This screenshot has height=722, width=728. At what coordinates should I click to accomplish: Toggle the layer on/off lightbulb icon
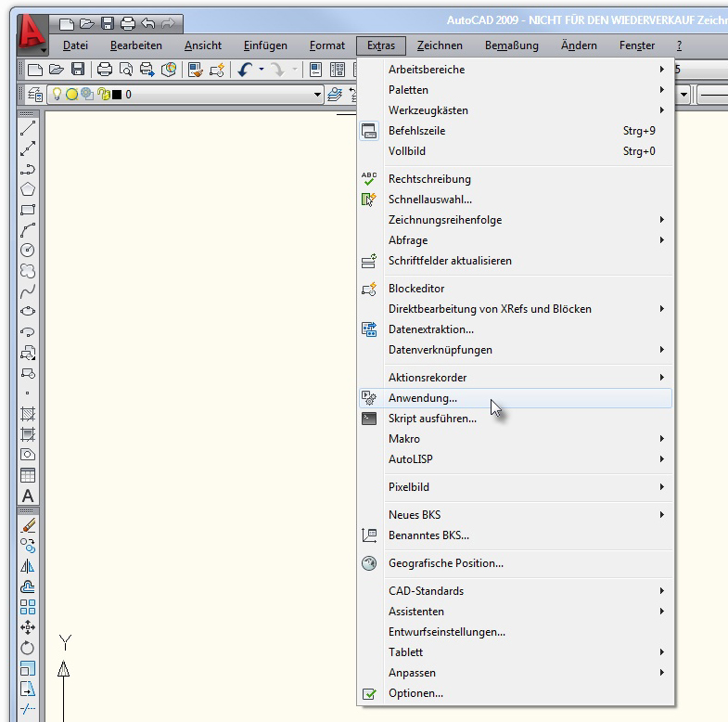coord(57,95)
